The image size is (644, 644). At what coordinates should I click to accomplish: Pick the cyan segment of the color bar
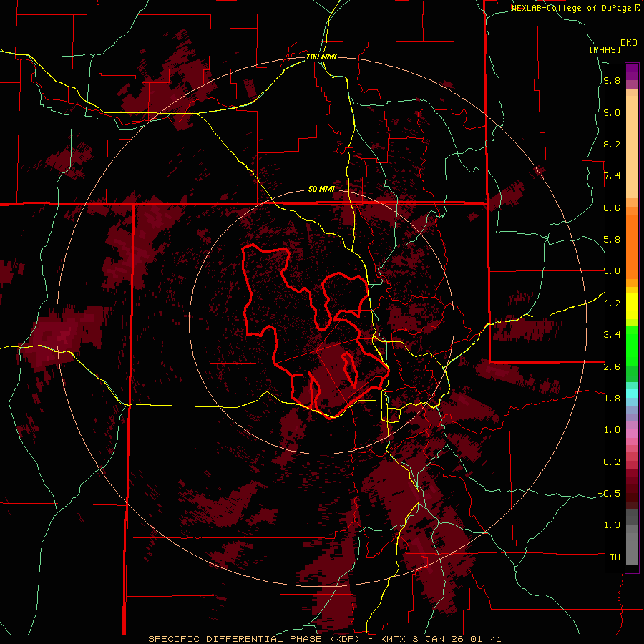pos(632,394)
